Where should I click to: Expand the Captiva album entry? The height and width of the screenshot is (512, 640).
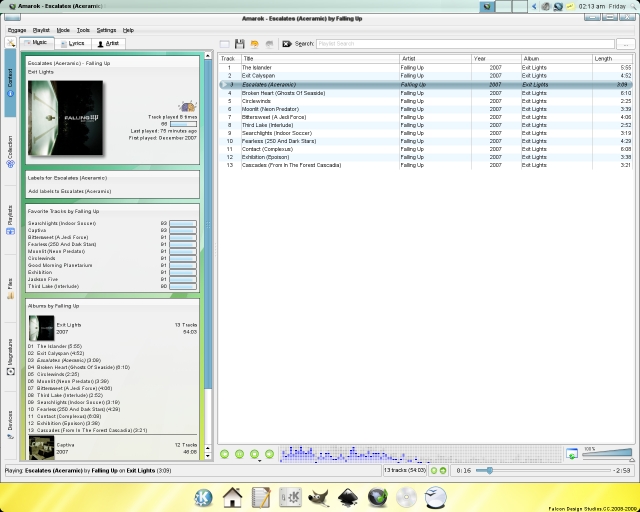112,448
